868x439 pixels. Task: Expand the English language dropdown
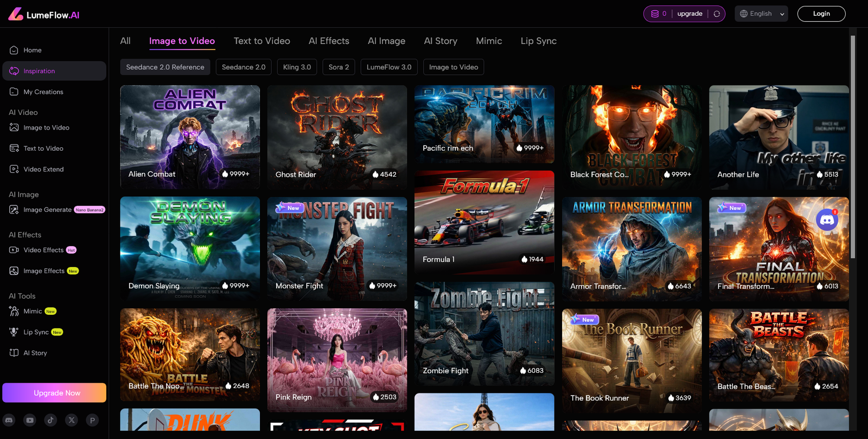point(763,14)
